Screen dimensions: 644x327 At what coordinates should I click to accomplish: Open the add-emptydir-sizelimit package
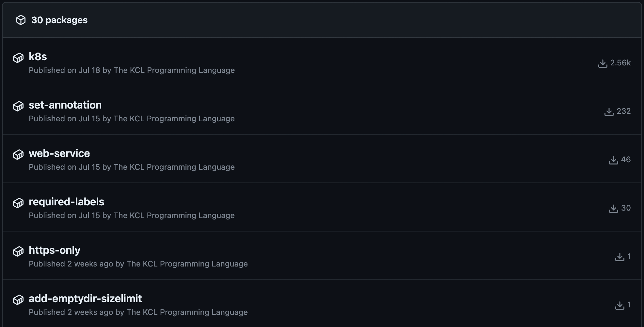tap(85, 299)
